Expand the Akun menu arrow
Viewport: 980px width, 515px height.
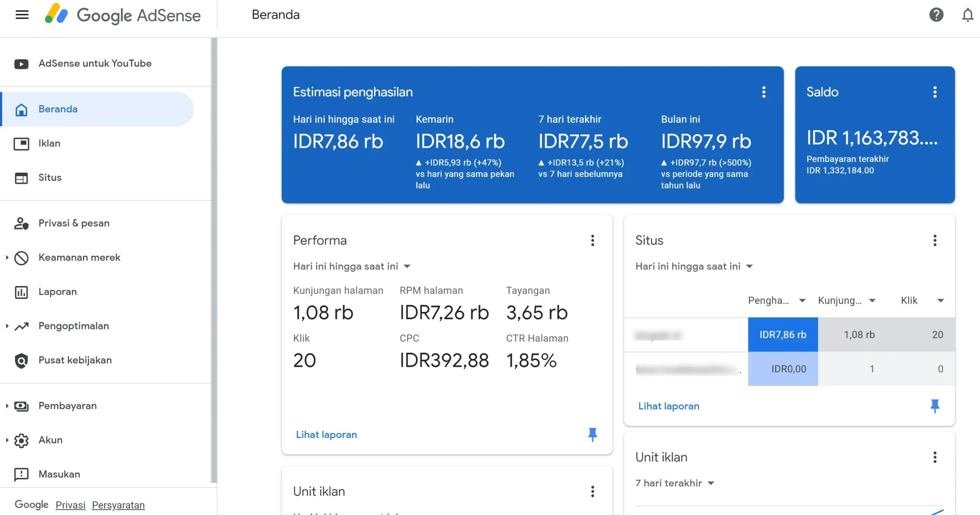pyautogui.click(x=7, y=440)
